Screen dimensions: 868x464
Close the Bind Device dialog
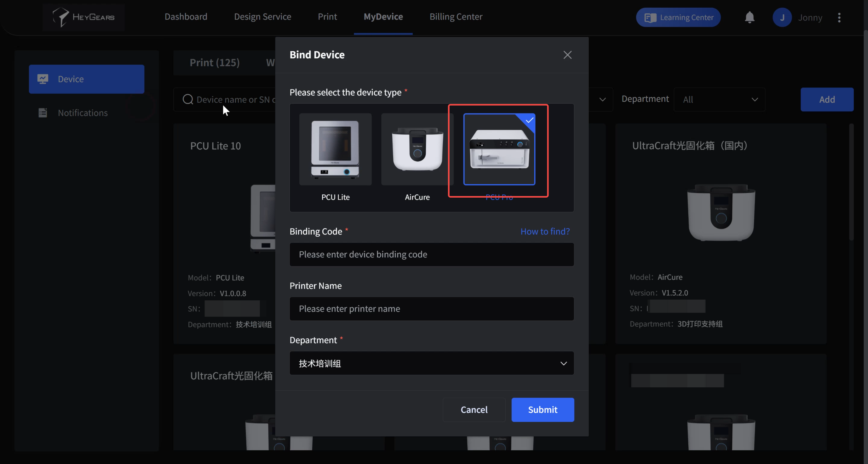(568, 55)
